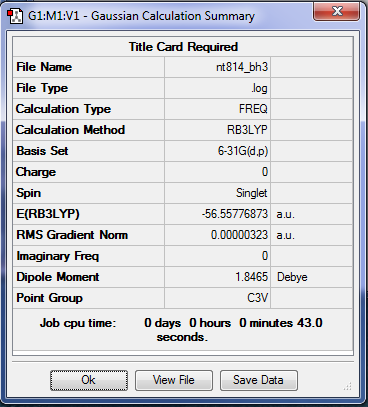This screenshot has width=368, height=407.
Task: Close the Gaussian Calculation Summary window
Action: click(337, 11)
